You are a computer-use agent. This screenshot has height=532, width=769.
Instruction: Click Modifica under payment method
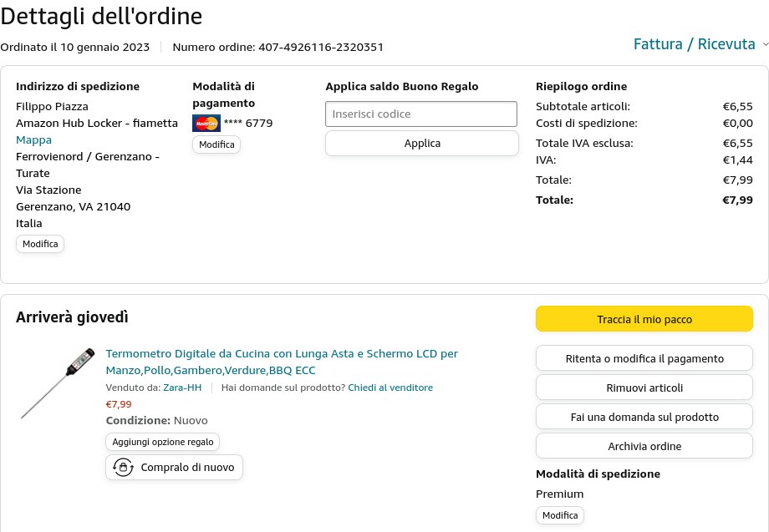pyautogui.click(x=216, y=144)
